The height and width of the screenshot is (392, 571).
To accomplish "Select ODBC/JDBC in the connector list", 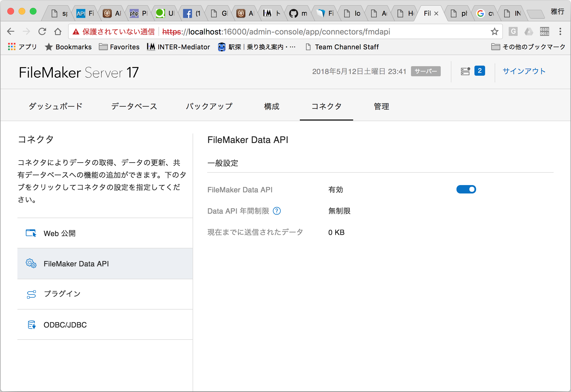I will pyautogui.click(x=105, y=325).
